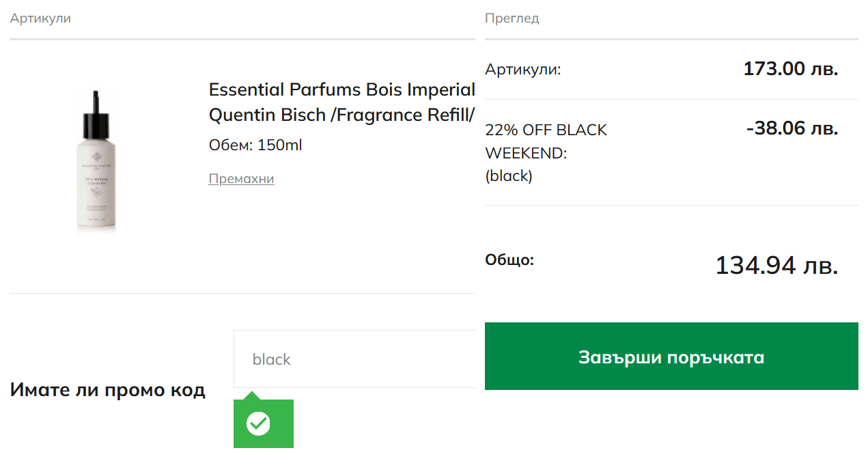The image size is (868, 461).
Task: Click the Имате ли промо код label
Action: coord(107,391)
